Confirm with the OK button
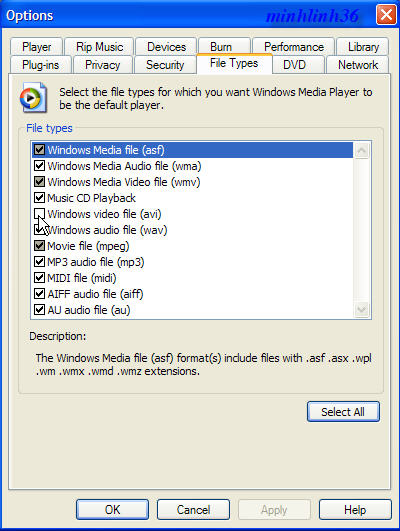 point(112,509)
